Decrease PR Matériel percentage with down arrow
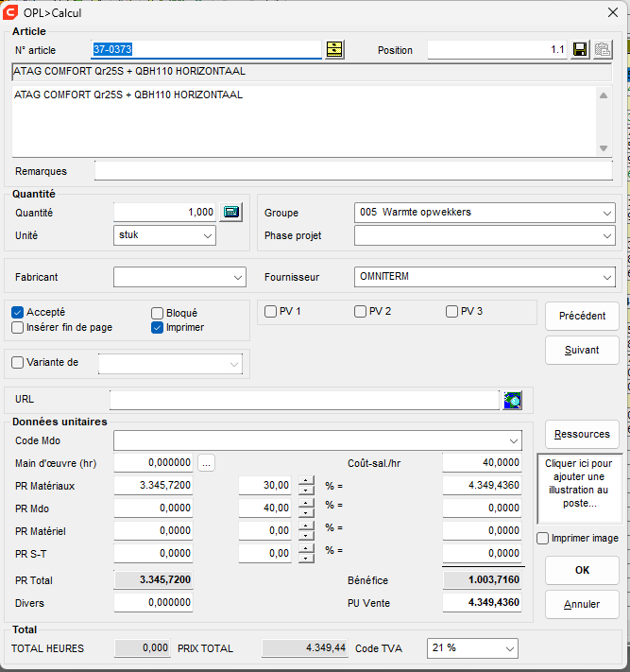The width and height of the screenshot is (630, 672). [x=306, y=536]
